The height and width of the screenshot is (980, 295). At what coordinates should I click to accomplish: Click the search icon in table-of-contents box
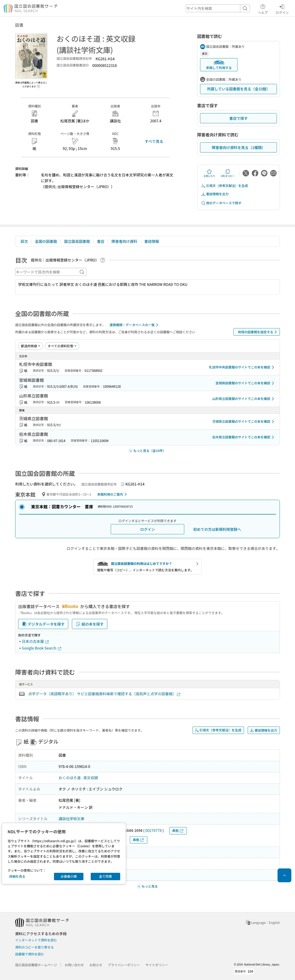[x=82, y=272]
